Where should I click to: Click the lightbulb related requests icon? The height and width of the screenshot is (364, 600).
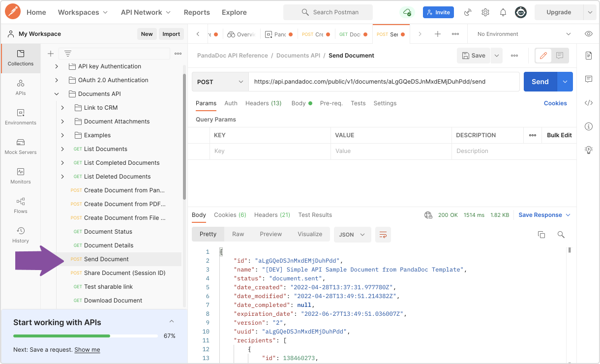[588, 150]
